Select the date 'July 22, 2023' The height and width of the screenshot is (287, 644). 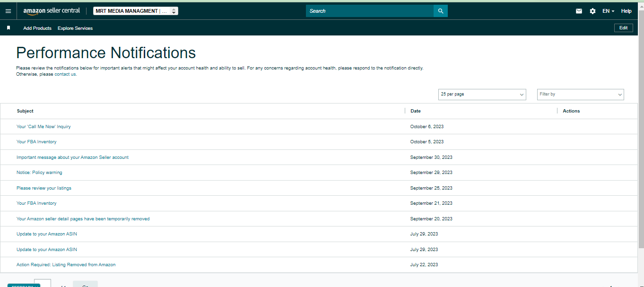pos(424,265)
